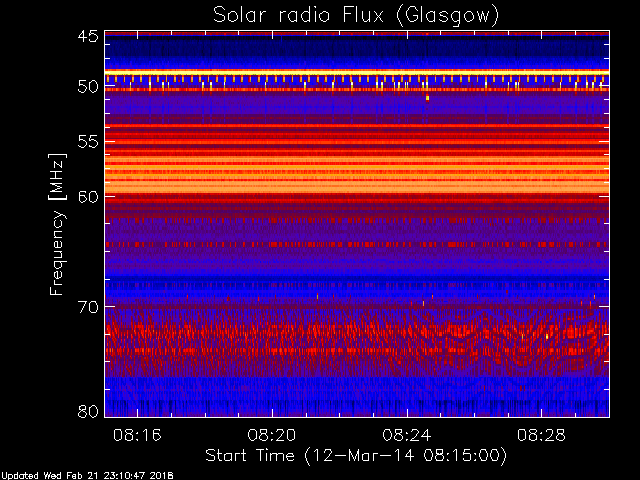640x480 pixels.
Task: Select the 80 MHz frequency tick label
Action: click(87, 411)
